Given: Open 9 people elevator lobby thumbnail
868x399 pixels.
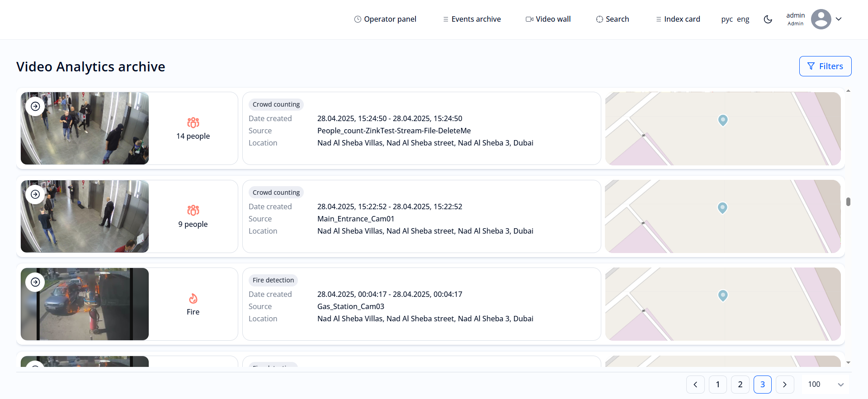Looking at the screenshot, I should (x=85, y=216).
